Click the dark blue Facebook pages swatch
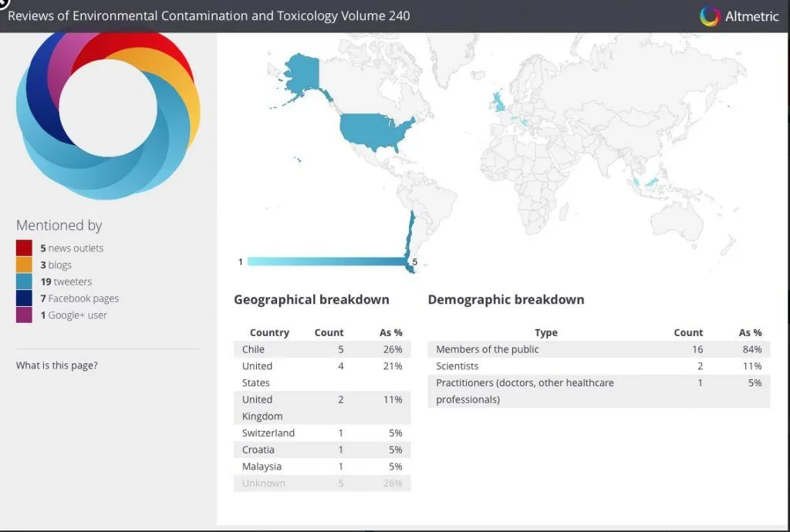 click(x=24, y=298)
